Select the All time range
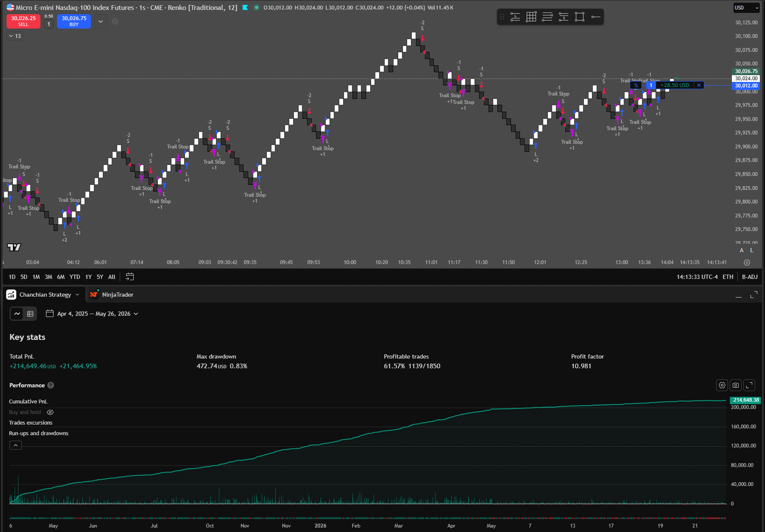Viewport: 765px width, 532px height. (112, 277)
